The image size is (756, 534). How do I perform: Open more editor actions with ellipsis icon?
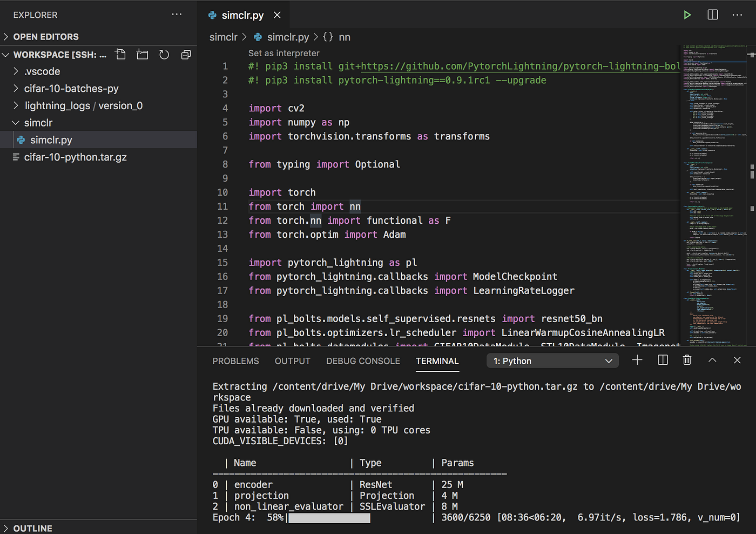pos(737,15)
